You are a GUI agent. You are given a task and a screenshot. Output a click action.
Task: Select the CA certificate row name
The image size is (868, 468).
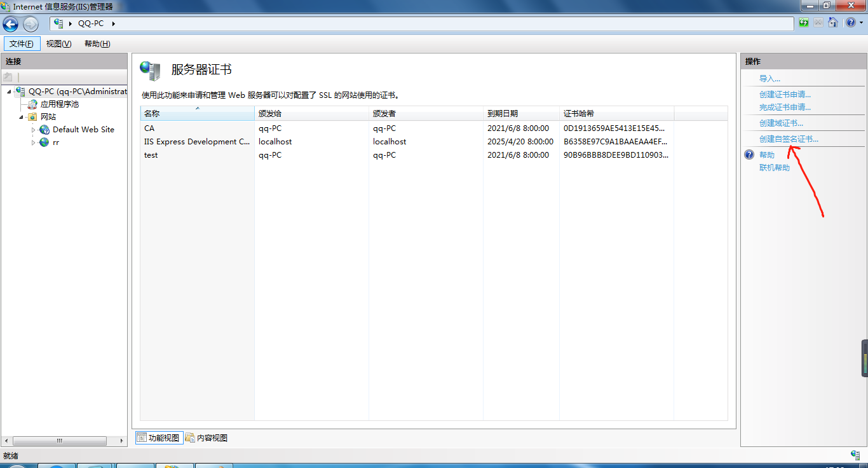click(x=149, y=128)
